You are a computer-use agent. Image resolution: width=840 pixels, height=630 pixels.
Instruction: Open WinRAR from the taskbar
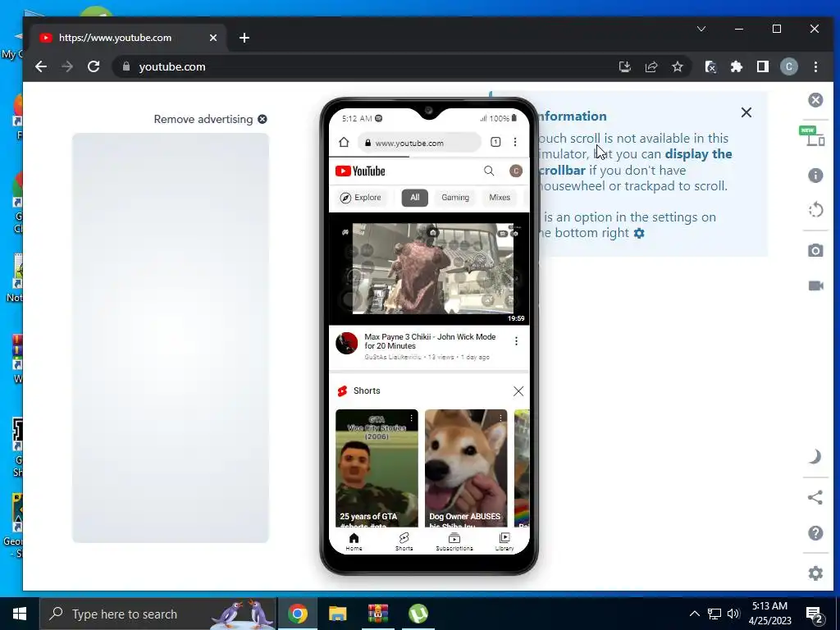click(x=377, y=614)
